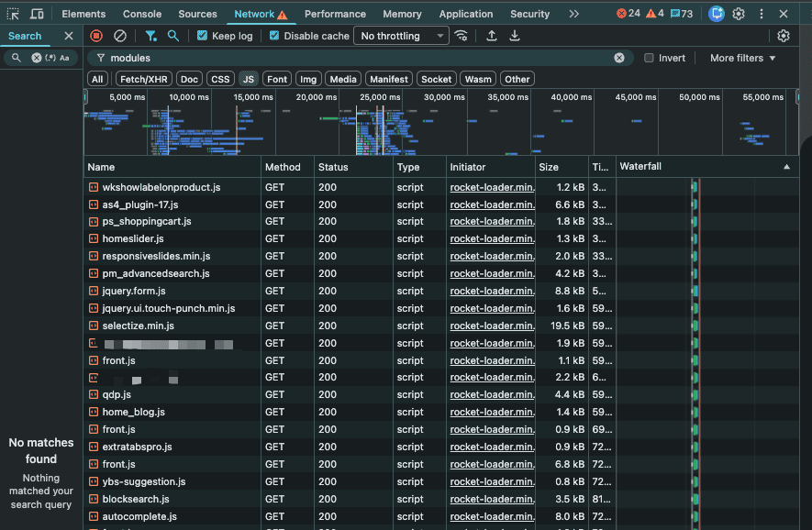This screenshot has height=530, width=812.
Task: Open the Network panel settings gear
Action: tap(784, 36)
